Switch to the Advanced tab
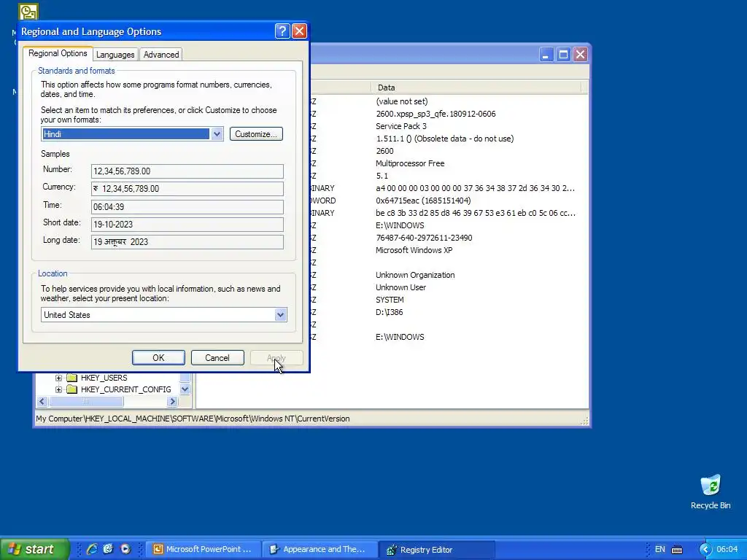747x560 pixels. pos(161,55)
